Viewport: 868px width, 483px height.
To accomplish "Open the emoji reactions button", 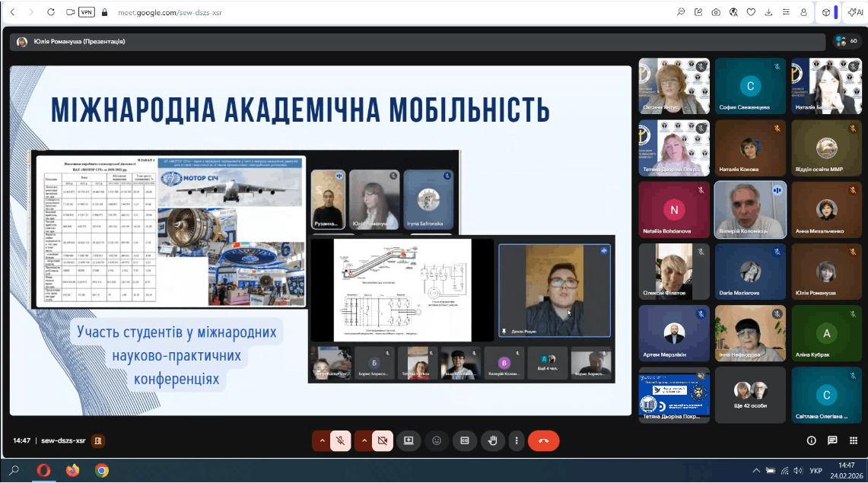I will pos(437,440).
